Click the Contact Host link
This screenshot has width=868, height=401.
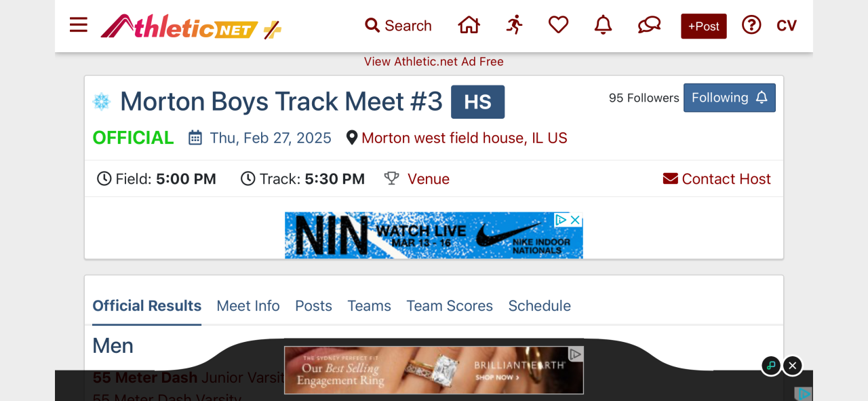[x=717, y=179]
